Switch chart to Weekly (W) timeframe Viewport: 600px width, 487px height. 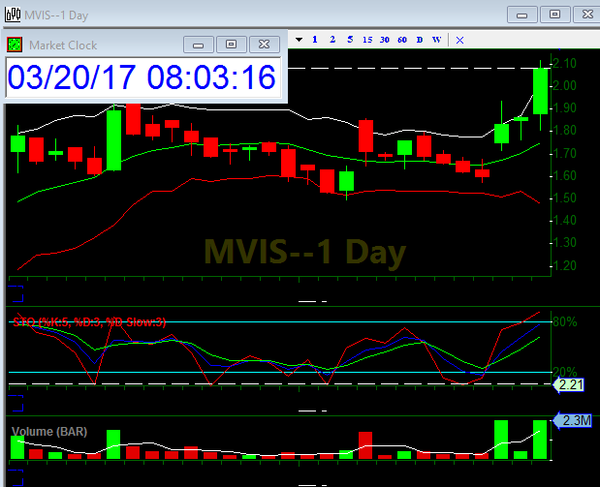(436, 40)
